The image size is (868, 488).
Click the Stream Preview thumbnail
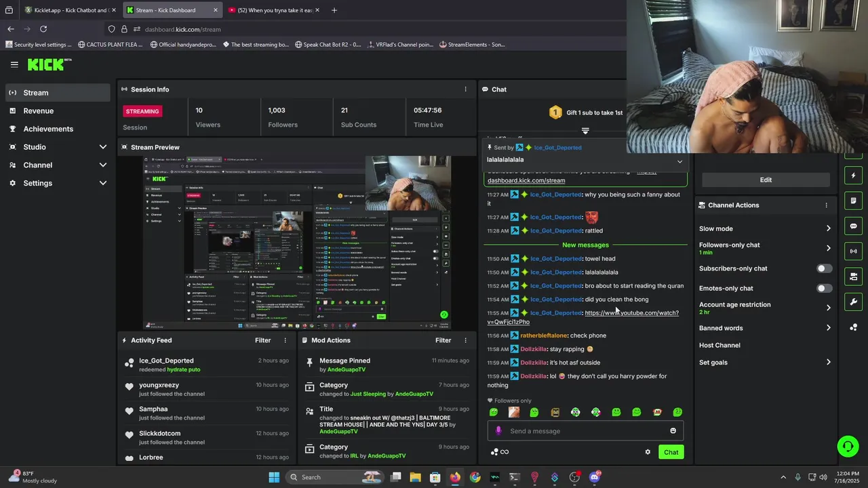point(297,243)
